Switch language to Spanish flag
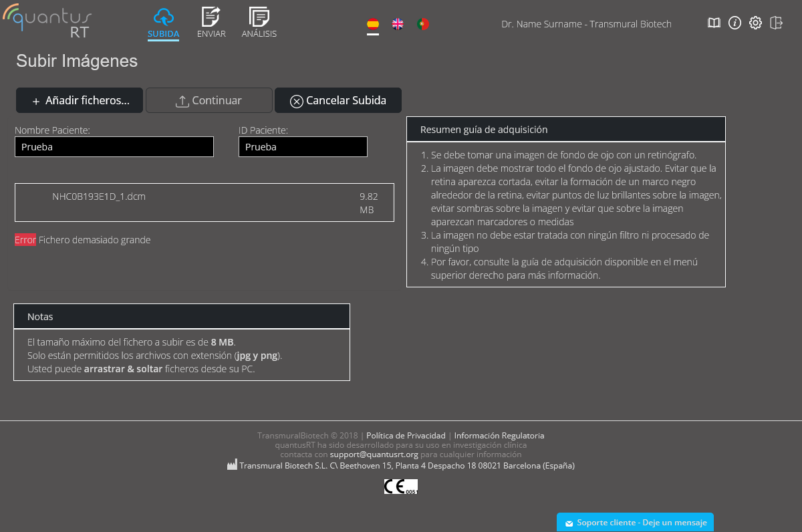This screenshot has height=532, width=802. click(373, 24)
